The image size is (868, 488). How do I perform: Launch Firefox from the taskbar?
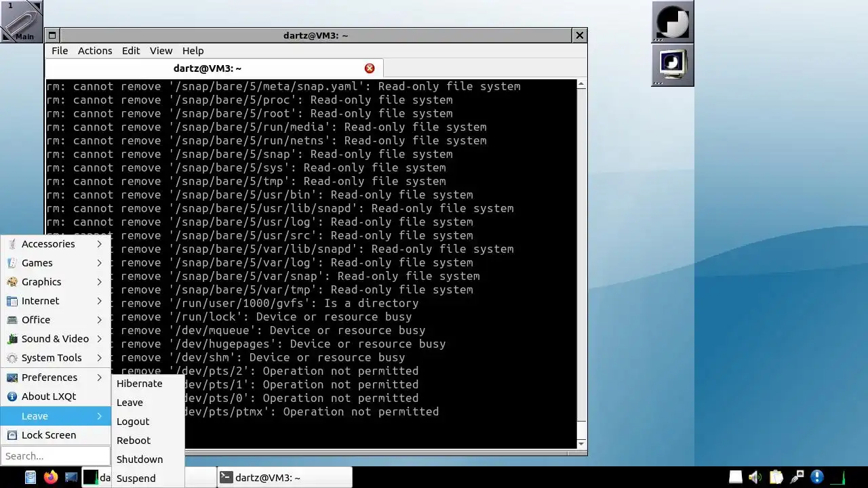(x=51, y=478)
